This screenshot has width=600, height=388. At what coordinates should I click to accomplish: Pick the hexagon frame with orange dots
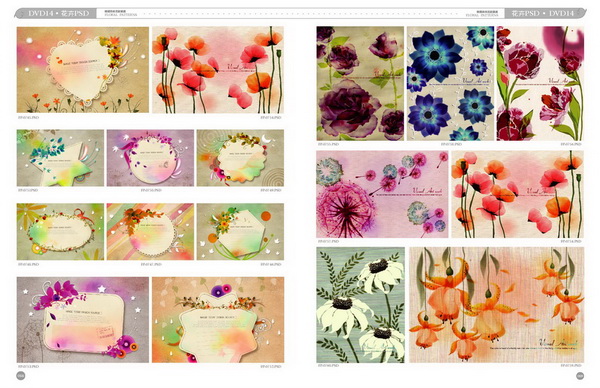[240, 232]
